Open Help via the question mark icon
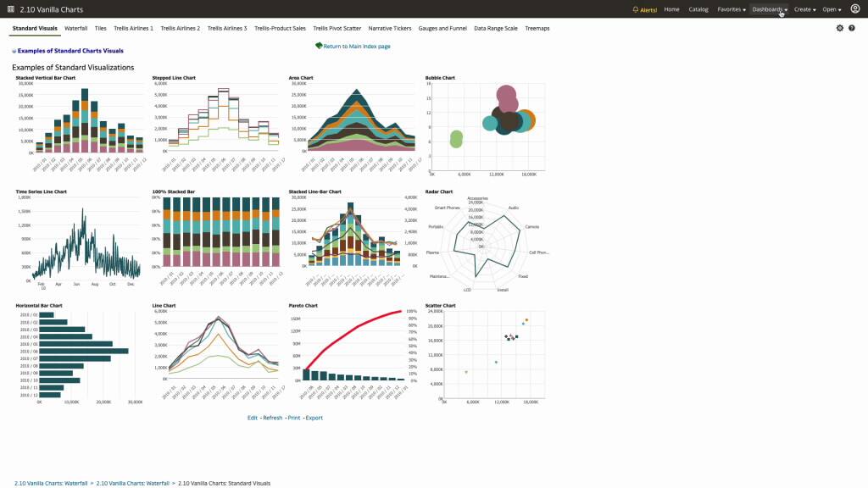Viewport: 868px width, 488px height. (x=851, y=27)
